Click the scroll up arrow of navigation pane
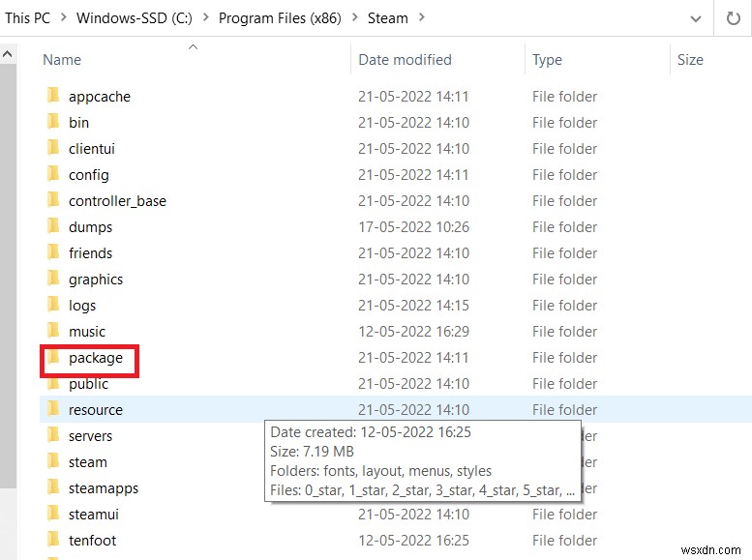This screenshot has width=752, height=560. coord(7,54)
